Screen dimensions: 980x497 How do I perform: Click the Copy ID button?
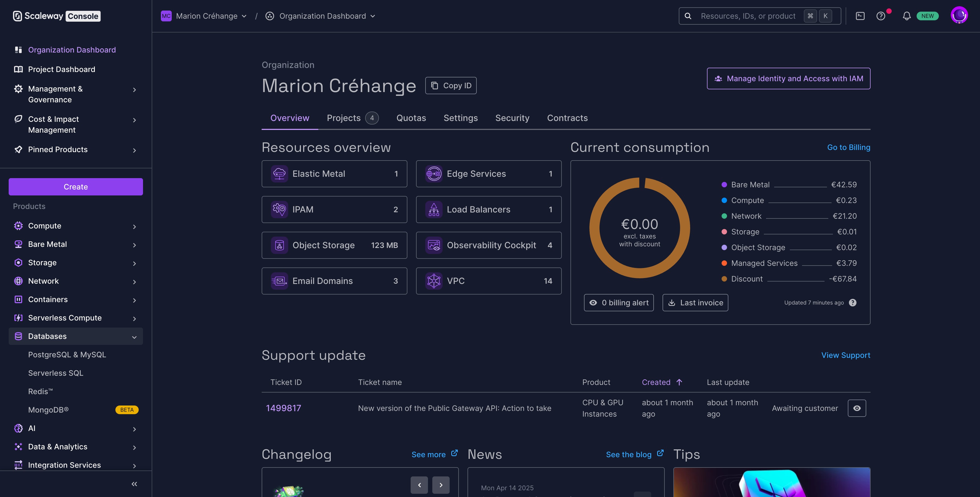tap(450, 86)
